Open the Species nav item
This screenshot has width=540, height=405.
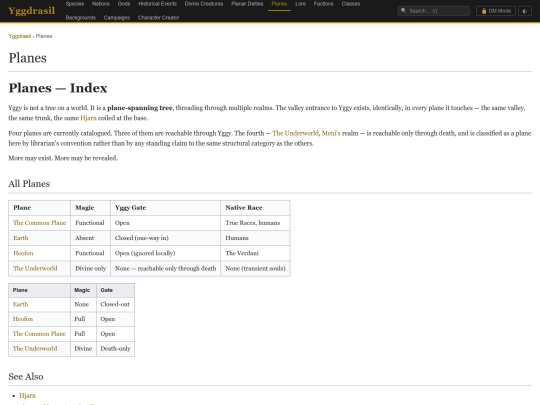pos(75,4)
